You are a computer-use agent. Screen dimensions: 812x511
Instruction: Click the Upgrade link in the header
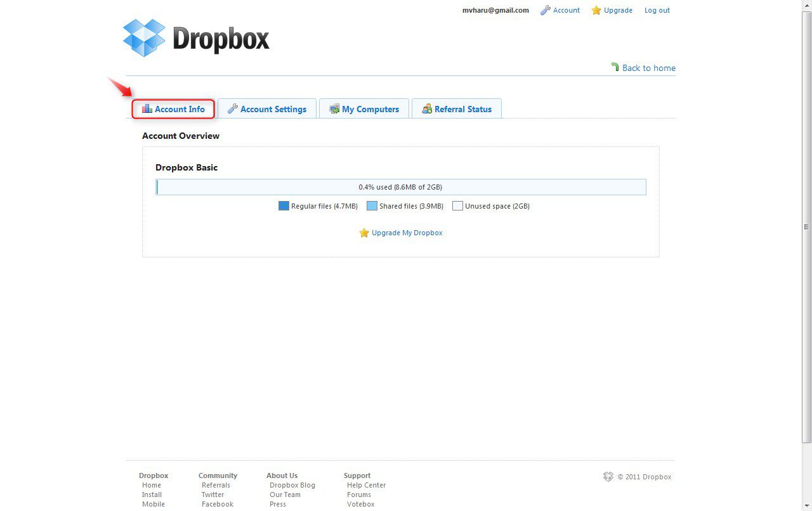coord(619,10)
